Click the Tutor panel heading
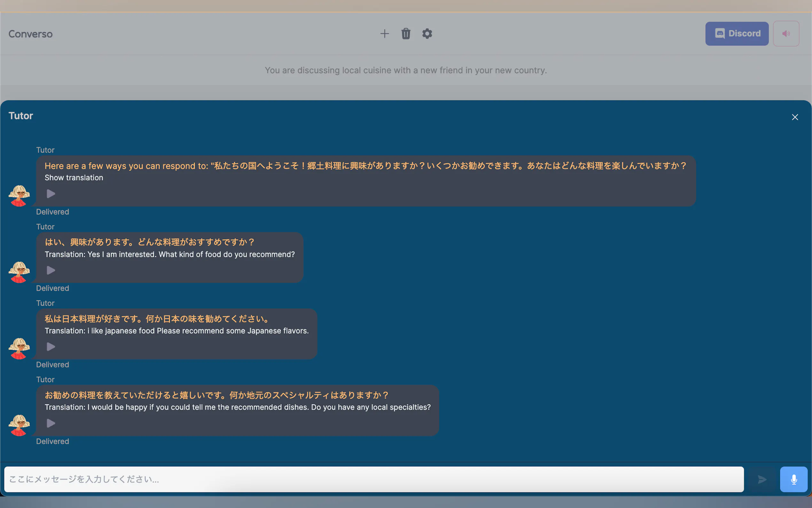812x508 pixels. coord(21,116)
